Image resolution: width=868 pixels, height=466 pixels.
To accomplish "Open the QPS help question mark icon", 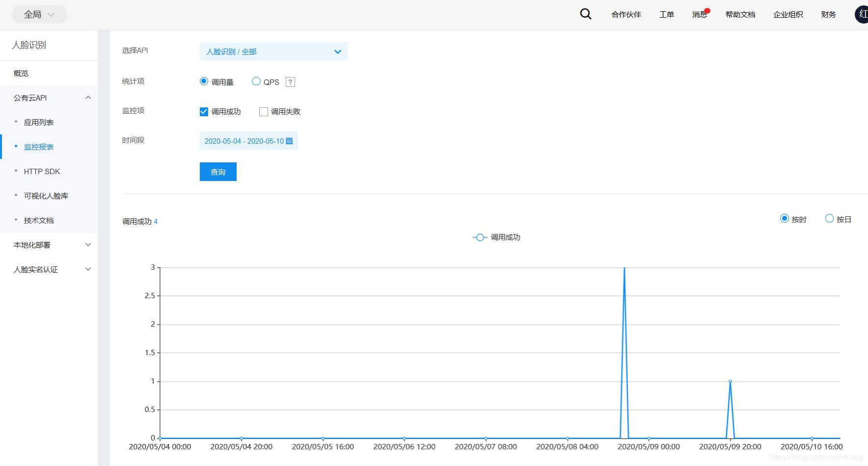I will click(290, 82).
